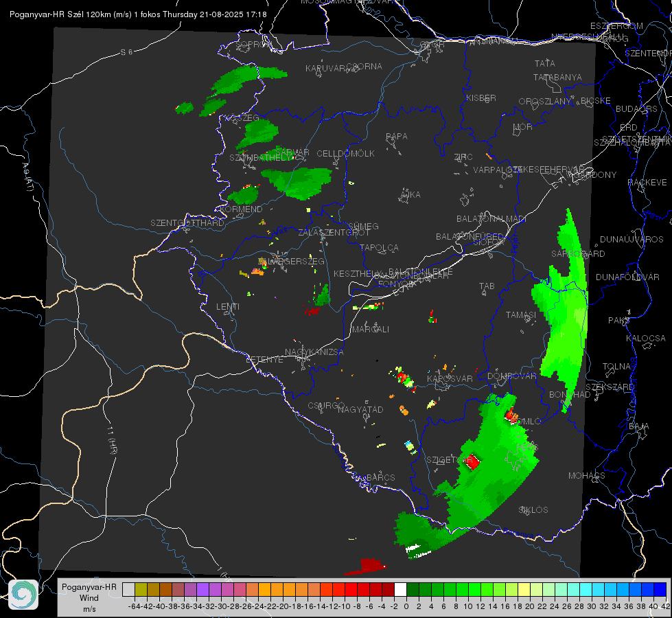Click the 'S 6' road label
This screenshot has height=618, width=672.
pyautogui.click(x=126, y=52)
